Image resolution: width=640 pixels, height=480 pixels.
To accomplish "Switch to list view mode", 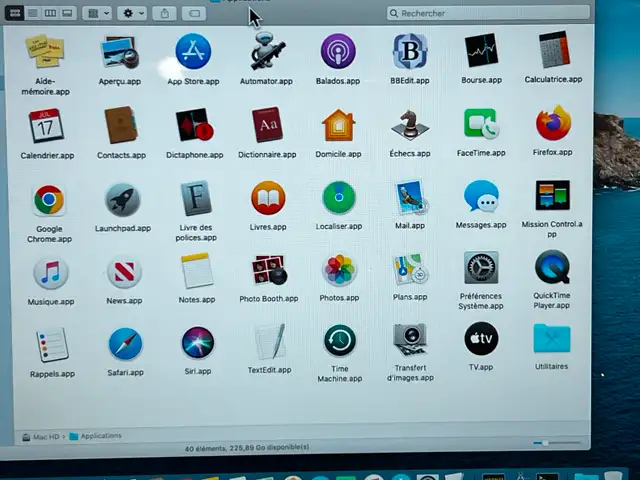I will (x=33, y=13).
